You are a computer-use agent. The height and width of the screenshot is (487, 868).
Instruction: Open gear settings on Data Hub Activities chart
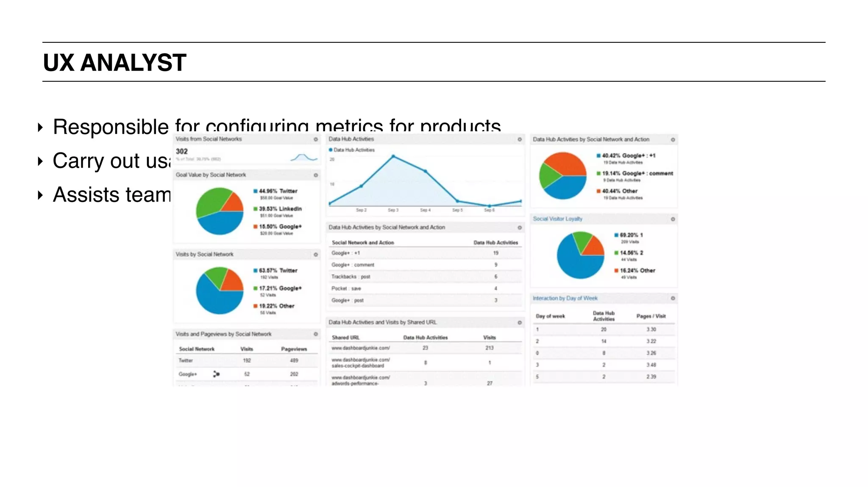[x=520, y=139]
